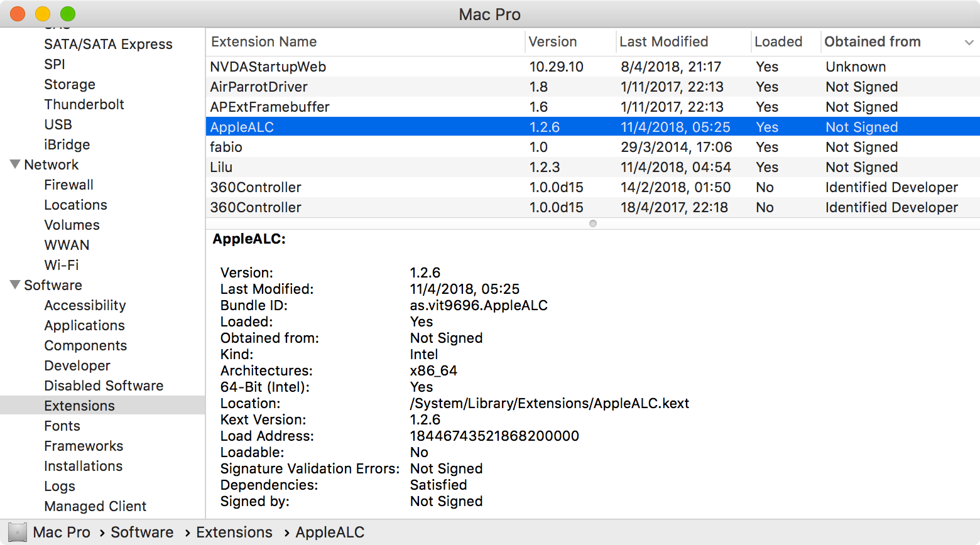This screenshot has width=980, height=545.
Task: Select USB in the sidebar
Action: pyautogui.click(x=58, y=124)
